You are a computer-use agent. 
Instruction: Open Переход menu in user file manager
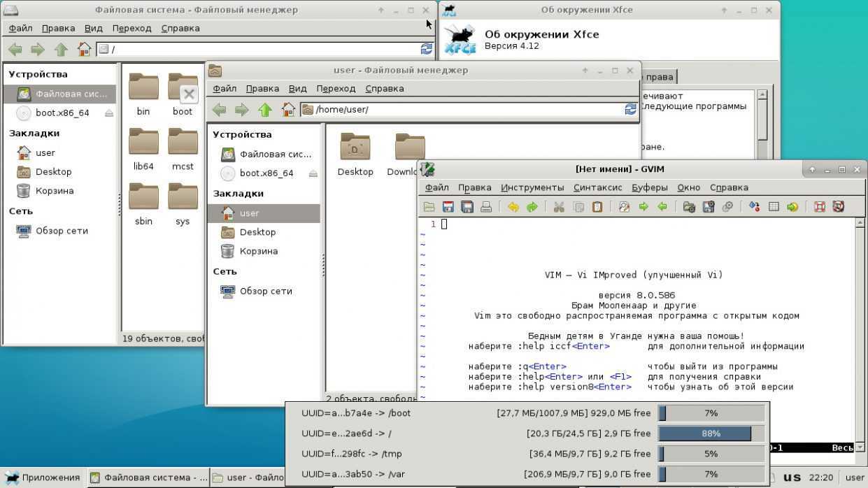click(336, 89)
